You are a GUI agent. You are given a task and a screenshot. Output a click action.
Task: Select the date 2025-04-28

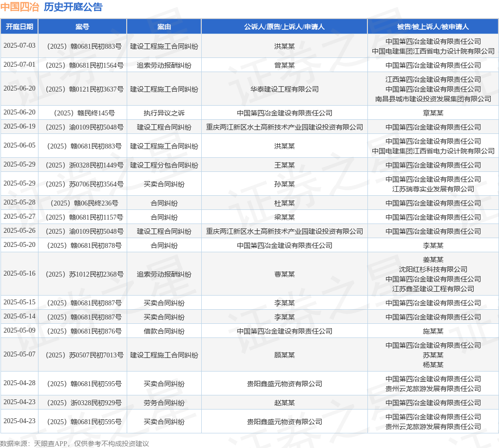pos(19,383)
